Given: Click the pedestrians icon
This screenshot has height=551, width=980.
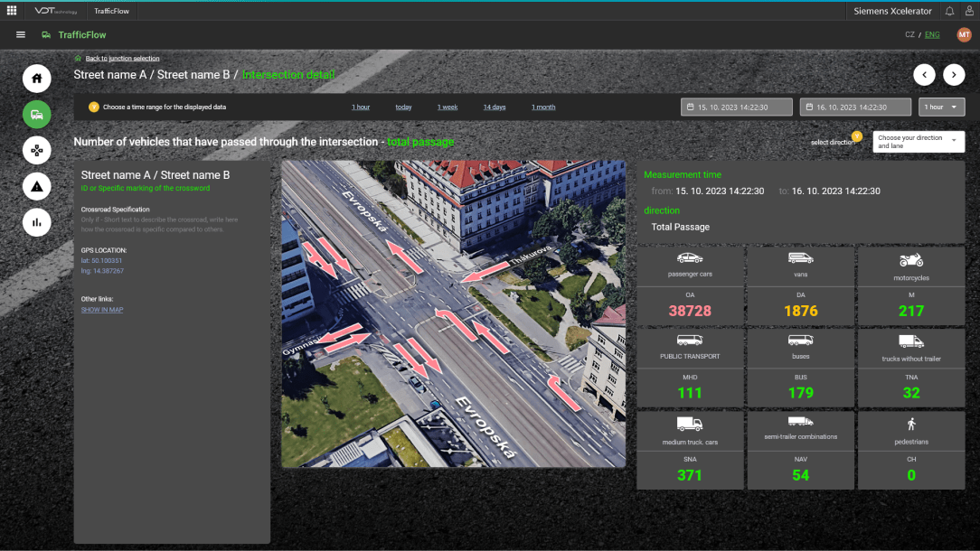Looking at the screenshot, I should coord(911,425).
